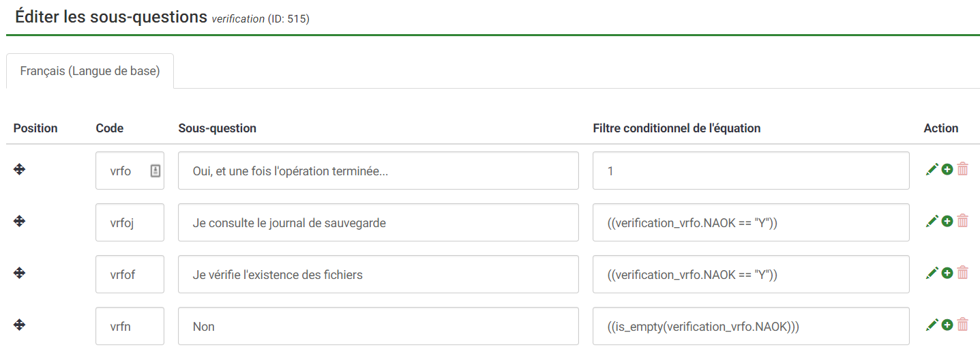The width and height of the screenshot is (980, 354).
Task: Click the vrfof code input field
Action: [129, 274]
